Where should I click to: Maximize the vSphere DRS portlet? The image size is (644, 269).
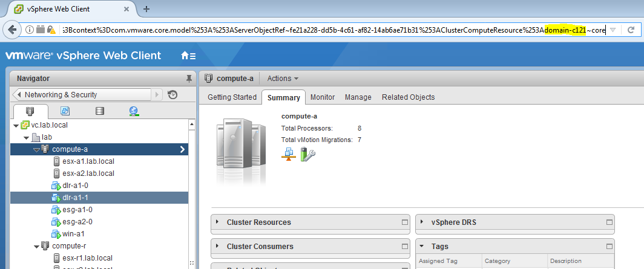[x=609, y=222]
